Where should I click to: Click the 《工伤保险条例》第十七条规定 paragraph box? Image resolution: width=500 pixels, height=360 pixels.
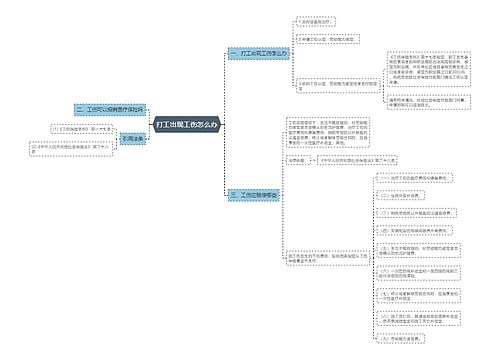429,70
